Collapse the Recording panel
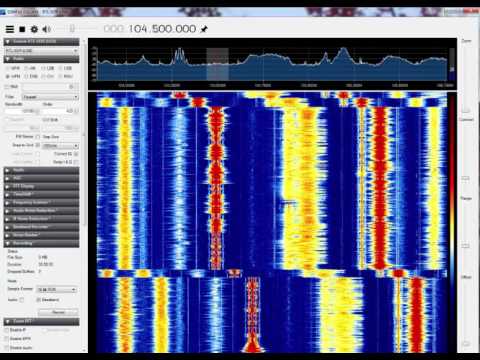480x360 pixels. click(41, 243)
